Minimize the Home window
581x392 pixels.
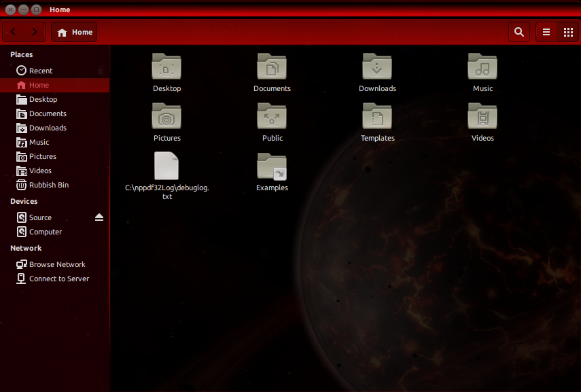coord(23,10)
